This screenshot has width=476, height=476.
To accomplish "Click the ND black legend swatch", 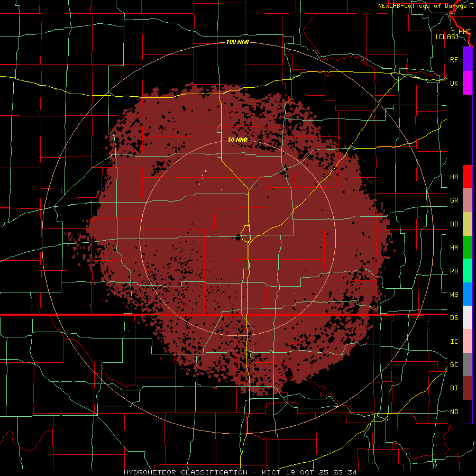I will click(467, 411).
